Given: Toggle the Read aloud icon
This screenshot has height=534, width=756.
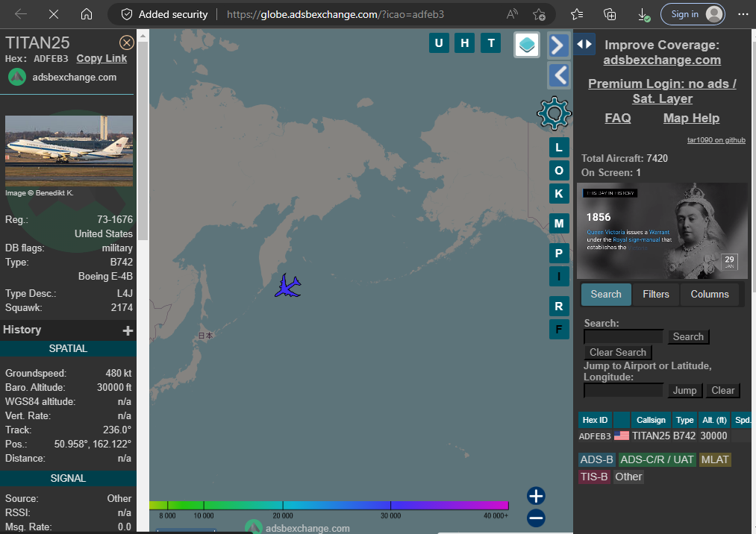Looking at the screenshot, I should [x=512, y=14].
